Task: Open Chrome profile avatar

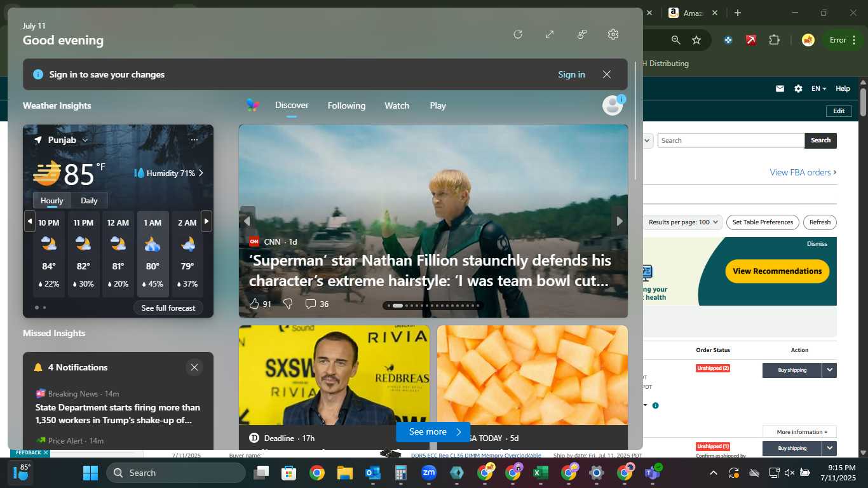Action: click(x=808, y=40)
